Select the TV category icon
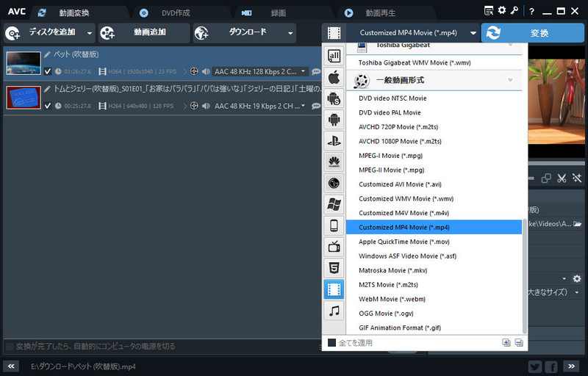This screenshot has height=376, width=588. pyautogui.click(x=334, y=247)
